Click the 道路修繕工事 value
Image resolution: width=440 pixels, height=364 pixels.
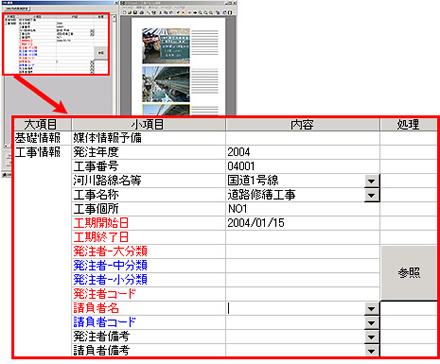pos(261,195)
